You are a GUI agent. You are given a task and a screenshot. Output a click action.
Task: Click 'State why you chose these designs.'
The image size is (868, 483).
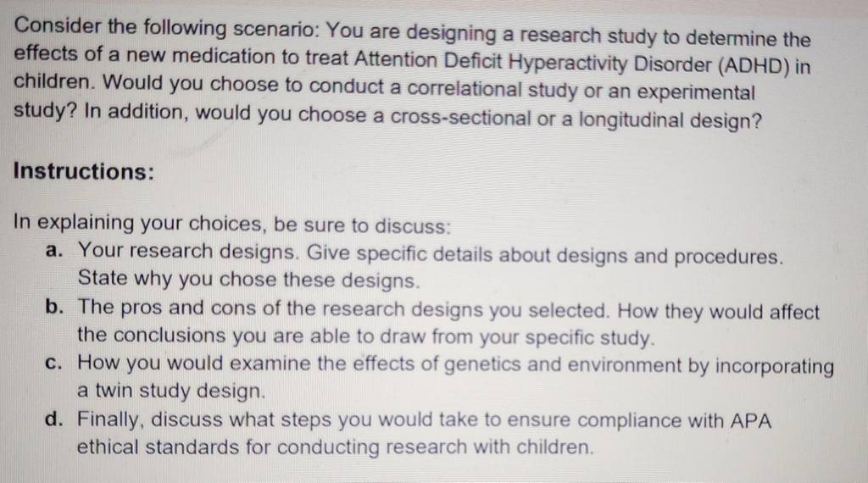tap(248, 279)
